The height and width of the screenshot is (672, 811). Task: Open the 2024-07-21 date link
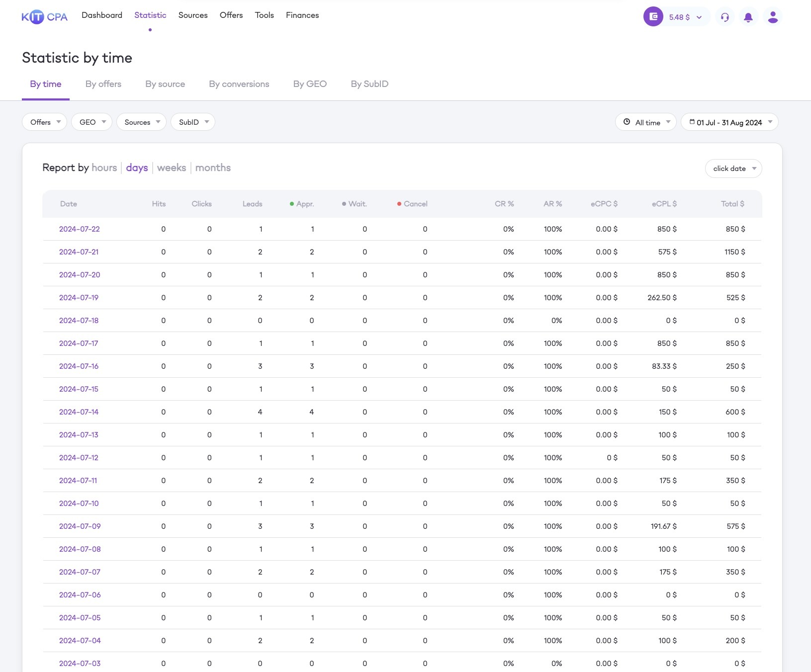point(79,252)
